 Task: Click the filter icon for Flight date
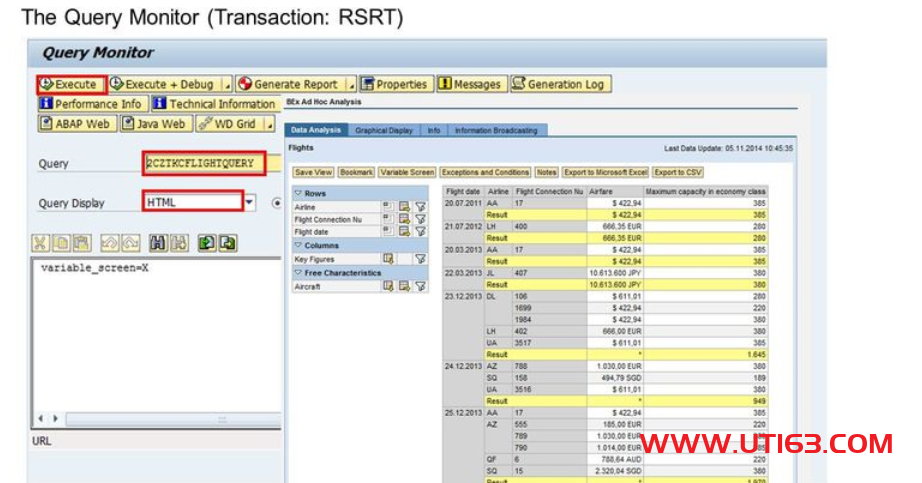click(x=420, y=232)
